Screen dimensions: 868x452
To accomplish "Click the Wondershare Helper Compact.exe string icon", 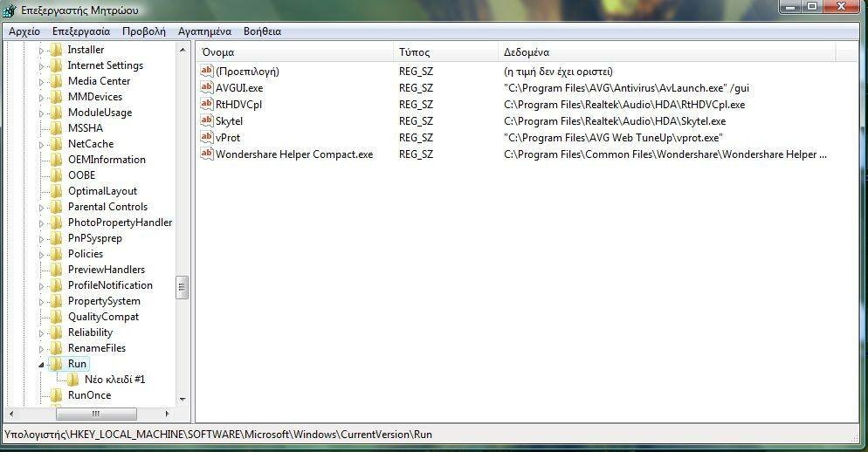I will tap(206, 154).
